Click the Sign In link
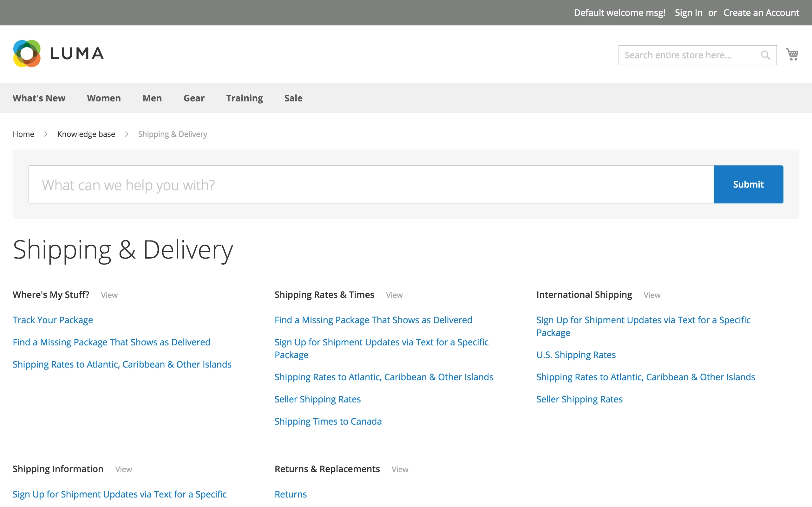Screen dimensions: 812x507 click(688, 13)
